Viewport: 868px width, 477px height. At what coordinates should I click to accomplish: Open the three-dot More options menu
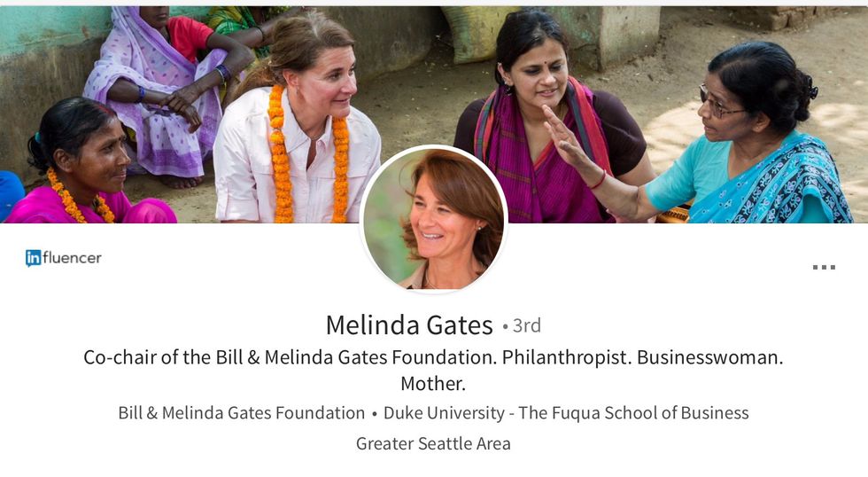(824, 267)
